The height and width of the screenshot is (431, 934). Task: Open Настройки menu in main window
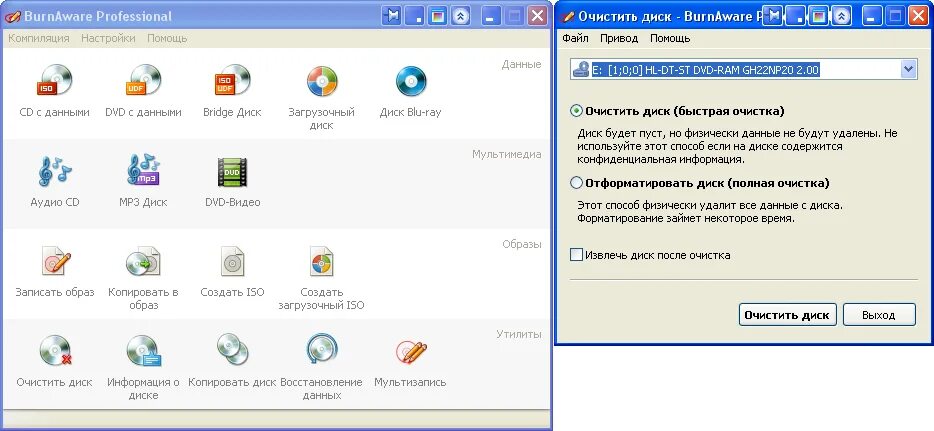[x=108, y=38]
